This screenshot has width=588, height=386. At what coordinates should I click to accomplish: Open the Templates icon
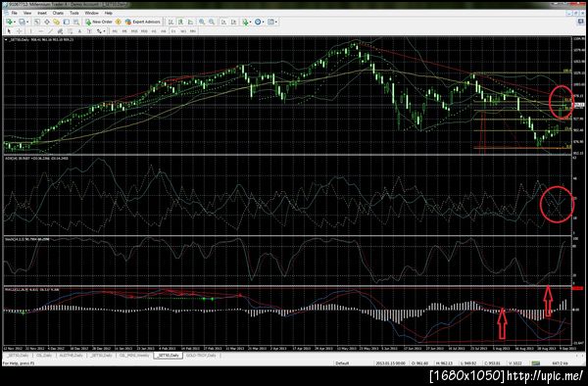[270, 22]
